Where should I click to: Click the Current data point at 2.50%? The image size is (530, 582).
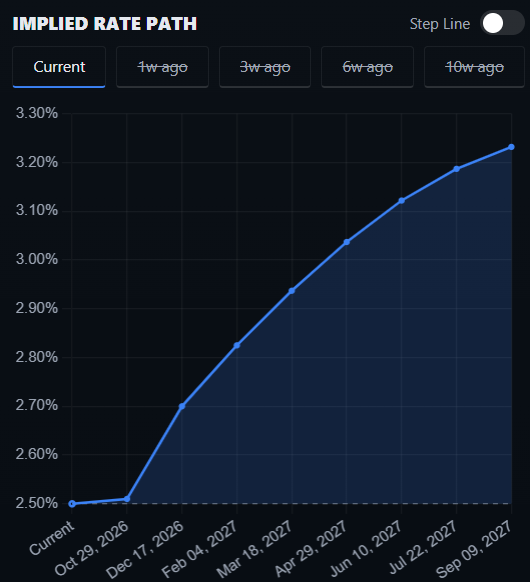pos(72,504)
